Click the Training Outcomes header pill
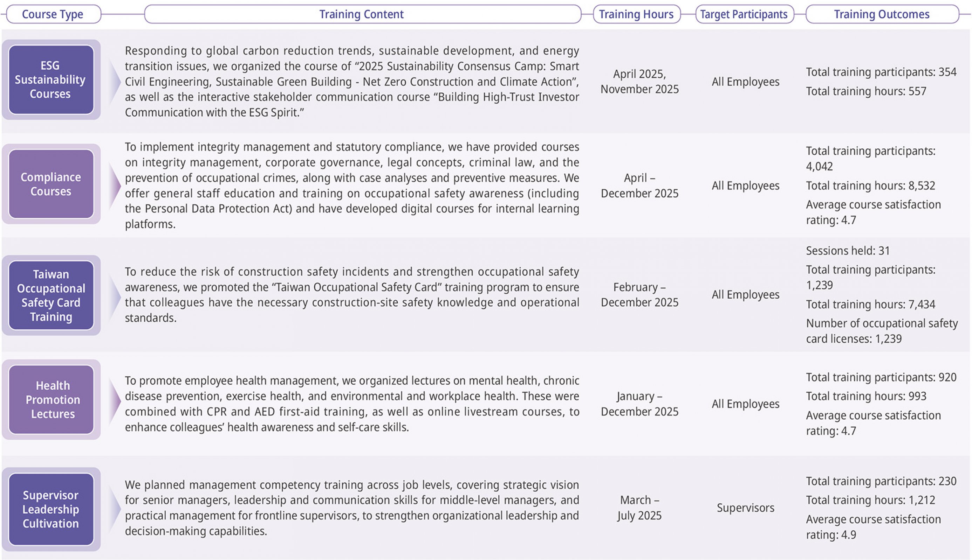 [x=882, y=14]
